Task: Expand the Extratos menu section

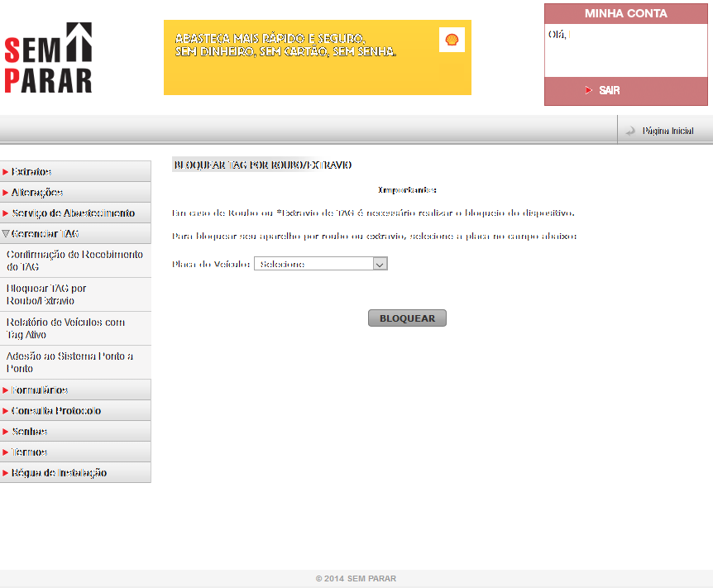Action: click(x=75, y=171)
